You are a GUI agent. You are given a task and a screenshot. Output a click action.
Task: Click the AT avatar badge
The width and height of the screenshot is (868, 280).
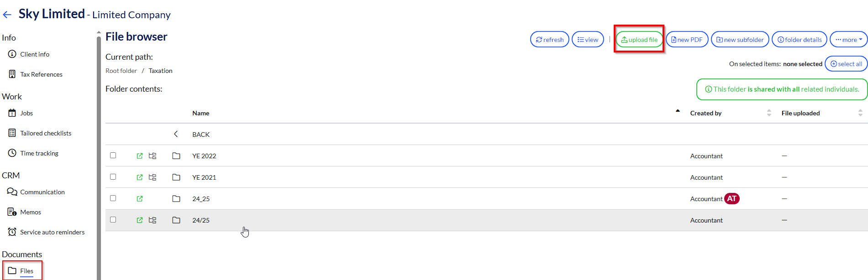pyautogui.click(x=731, y=199)
